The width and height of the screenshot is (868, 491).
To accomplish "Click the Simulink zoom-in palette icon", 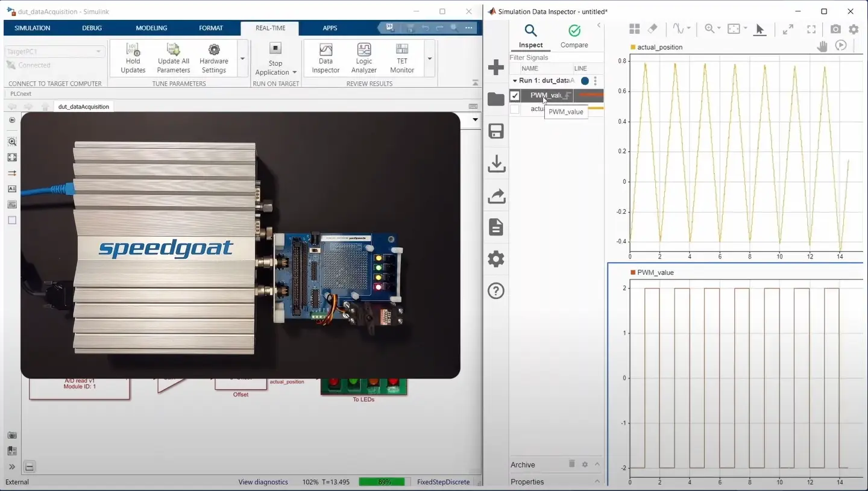I will point(12,142).
